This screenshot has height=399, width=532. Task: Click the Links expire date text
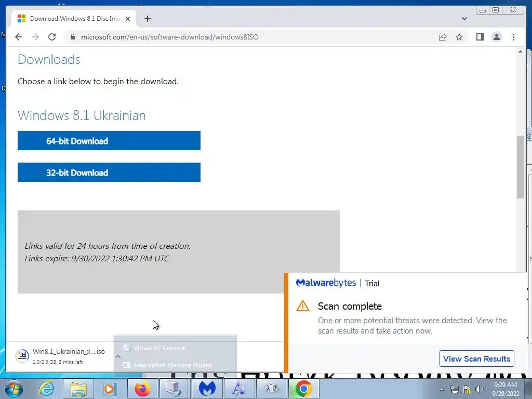click(x=97, y=258)
